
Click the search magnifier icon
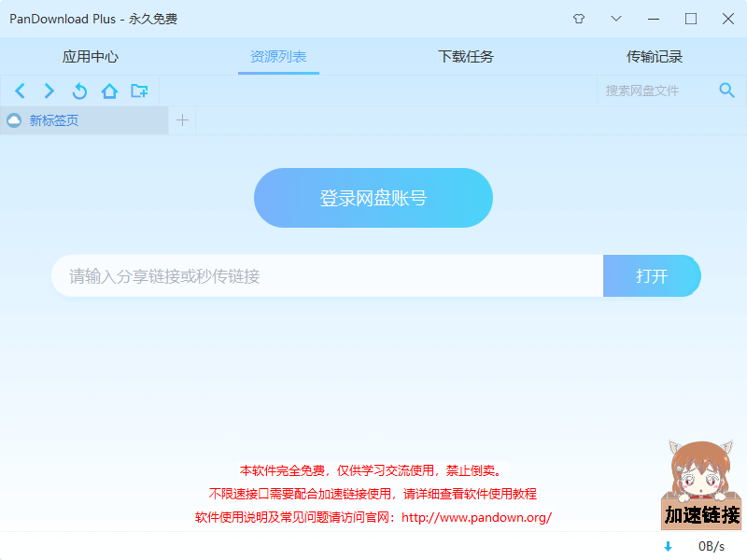click(x=727, y=91)
